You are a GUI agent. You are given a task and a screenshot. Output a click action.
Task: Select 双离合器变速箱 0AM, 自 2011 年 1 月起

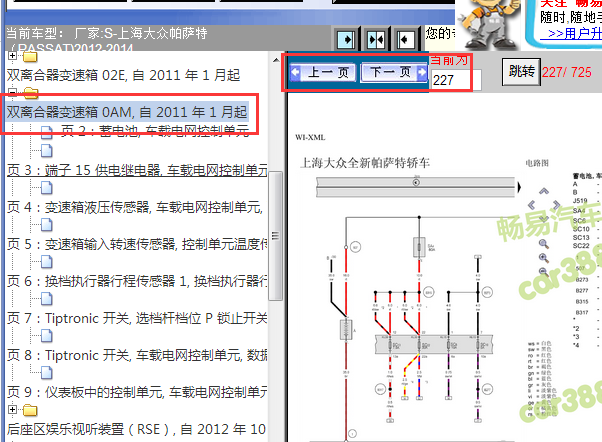(x=127, y=112)
